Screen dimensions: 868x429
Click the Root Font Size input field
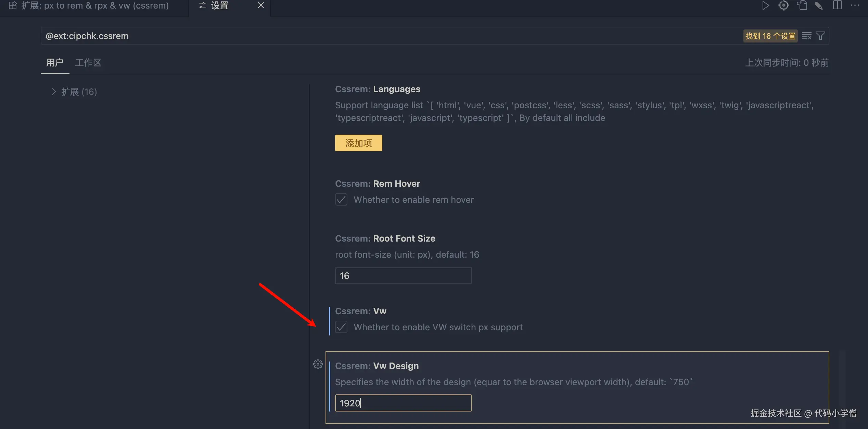pos(403,276)
